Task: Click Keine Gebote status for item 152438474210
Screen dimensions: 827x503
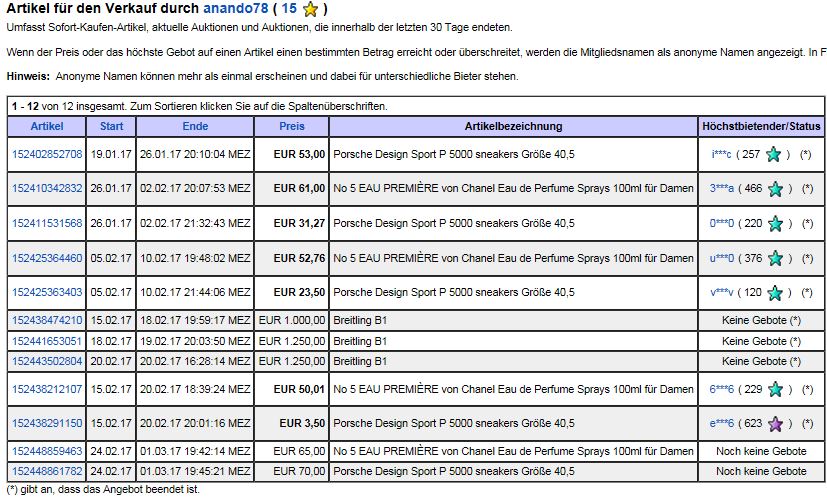Action: [x=761, y=321]
